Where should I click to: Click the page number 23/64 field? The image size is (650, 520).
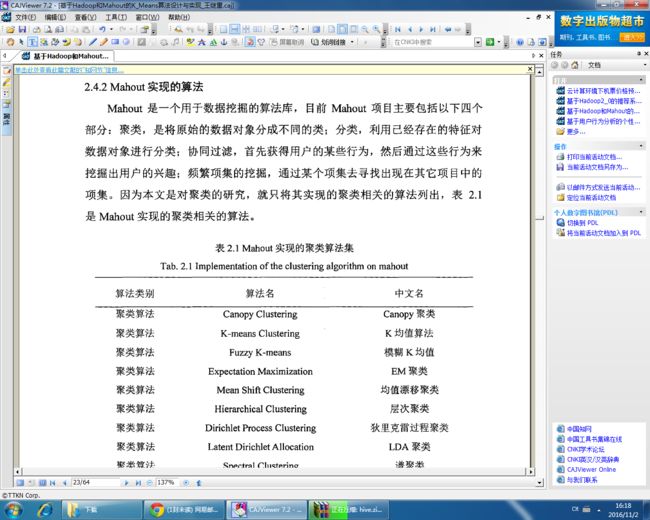click(95, 482)
